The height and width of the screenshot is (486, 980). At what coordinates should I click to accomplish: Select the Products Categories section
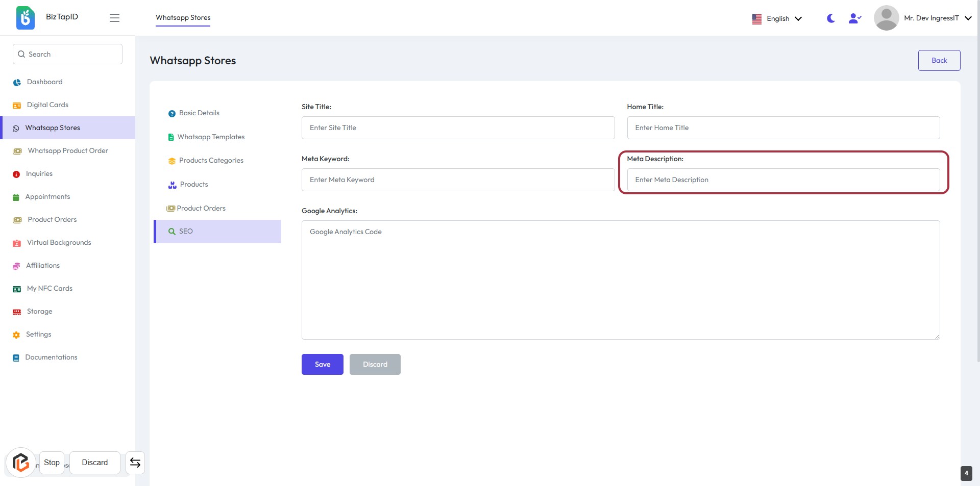211,160
